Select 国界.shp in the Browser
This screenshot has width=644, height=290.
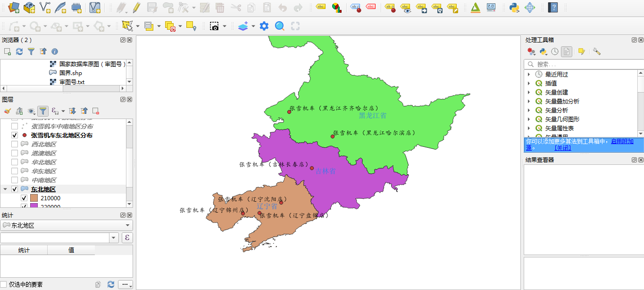[x=70, y=73]
